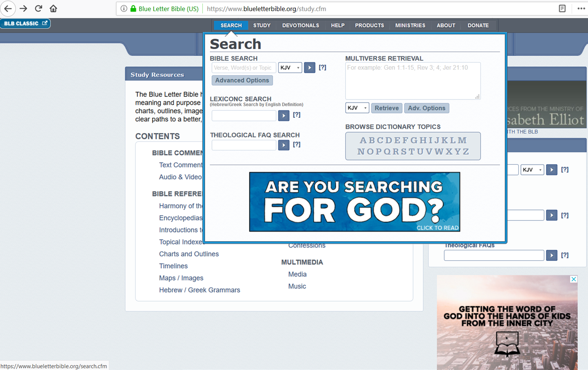Image resolution: width=588 pixels, height=370 pixels.
Task: Click the Lexiconc Search input field
Action: coord(244,115)
